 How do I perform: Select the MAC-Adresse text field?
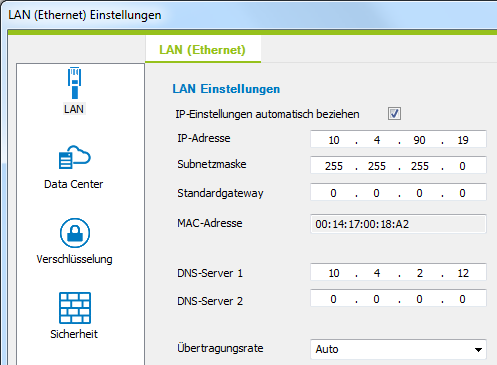click(398, 224)
